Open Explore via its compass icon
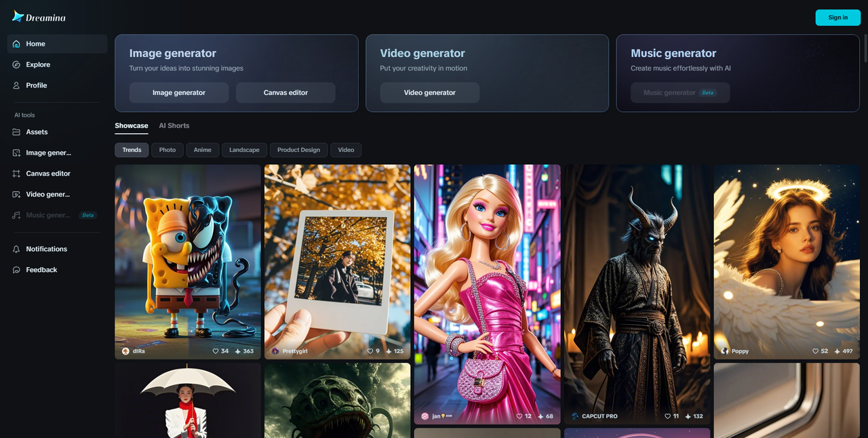 16,64
